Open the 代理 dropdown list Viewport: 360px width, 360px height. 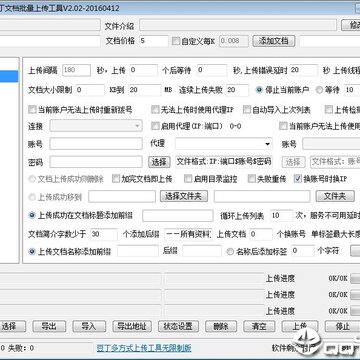click(x=224, y=144)
